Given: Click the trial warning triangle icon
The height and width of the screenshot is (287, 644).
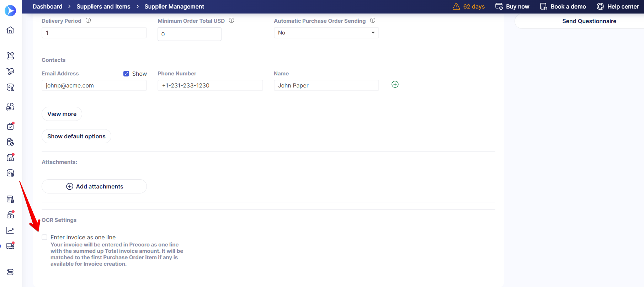Looking at the screenshot, I should [456, 6].
